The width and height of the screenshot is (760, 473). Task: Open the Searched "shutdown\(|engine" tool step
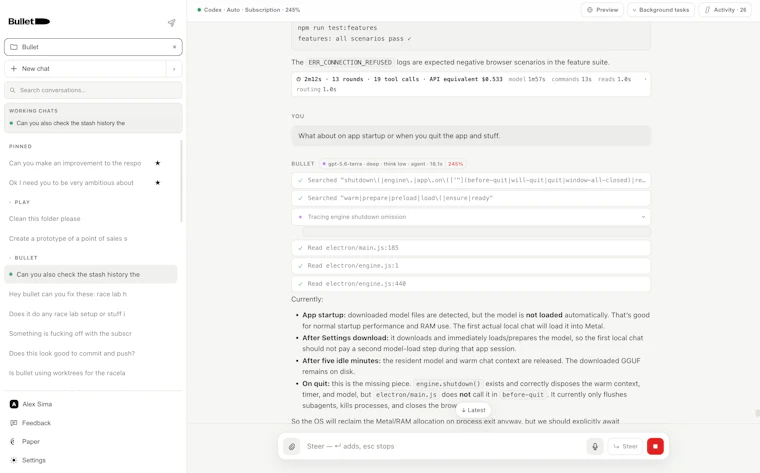click(471, 180)
